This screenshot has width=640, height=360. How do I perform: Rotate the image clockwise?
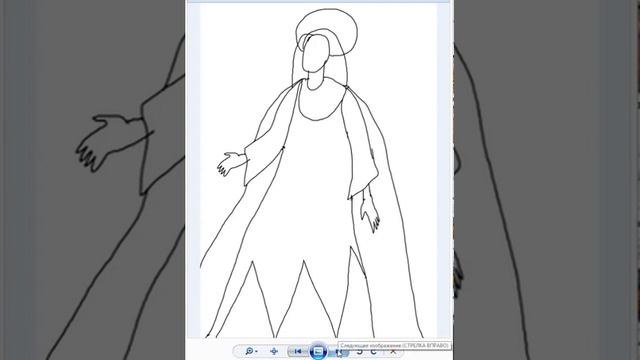(x=373, y=352)
